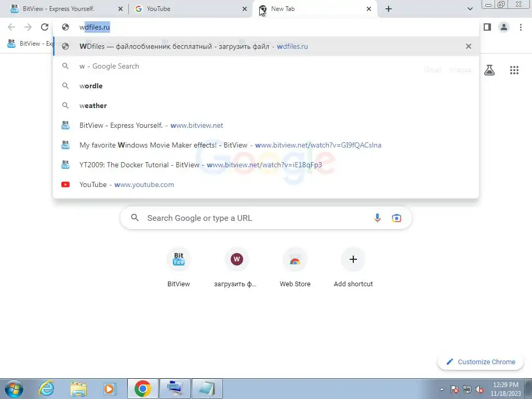532x399 pixels.
Task: Search by image with camera icon
Action: pyautogui.click(x=396, y=218)
